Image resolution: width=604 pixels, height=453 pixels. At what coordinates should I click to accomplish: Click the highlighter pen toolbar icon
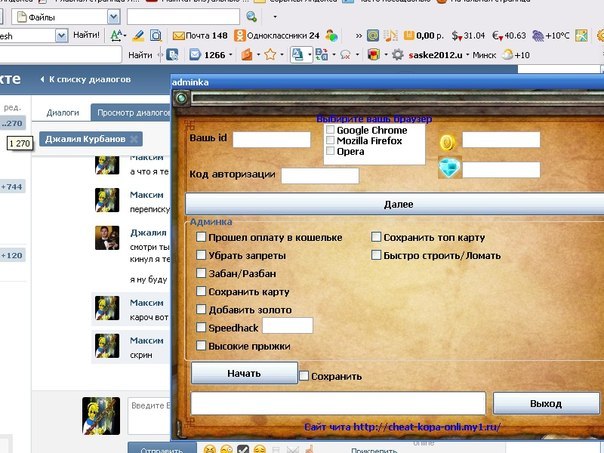pos(138,36)
